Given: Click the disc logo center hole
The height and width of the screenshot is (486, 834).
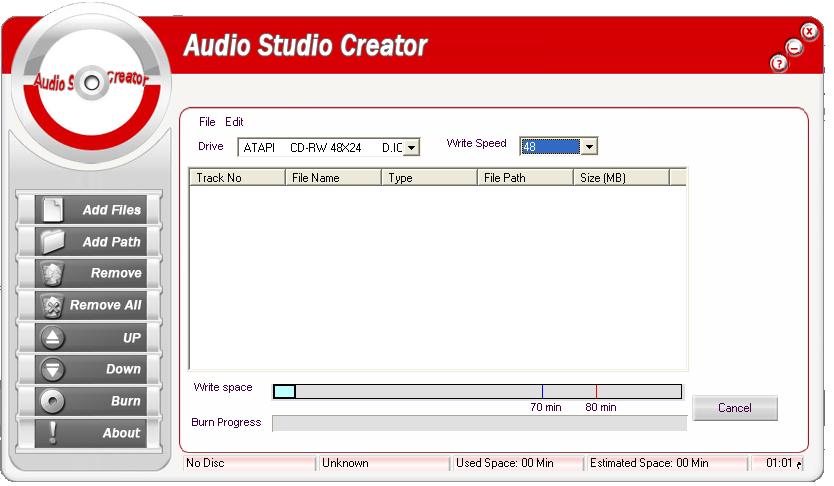Looking at the screenshot, I should (x=91, y=83).
